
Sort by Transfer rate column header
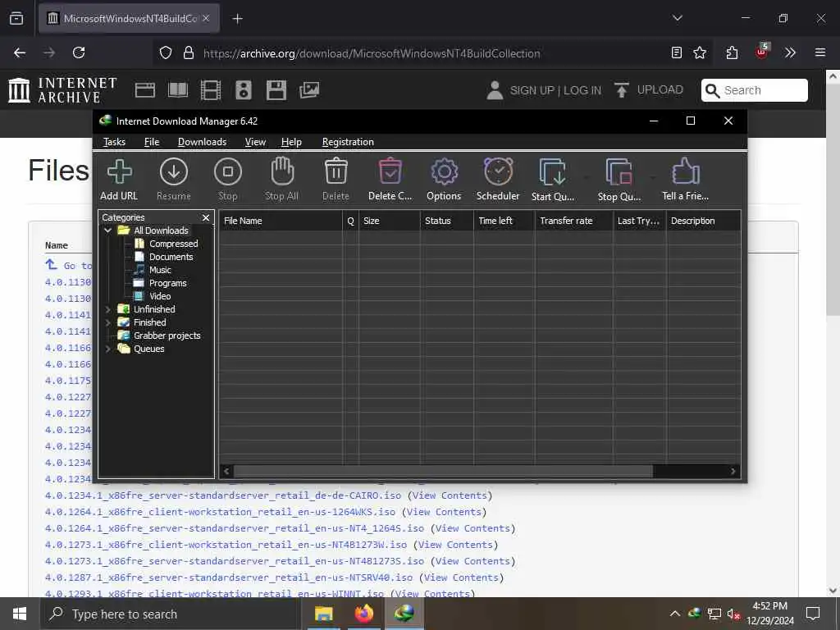(573, 221)
